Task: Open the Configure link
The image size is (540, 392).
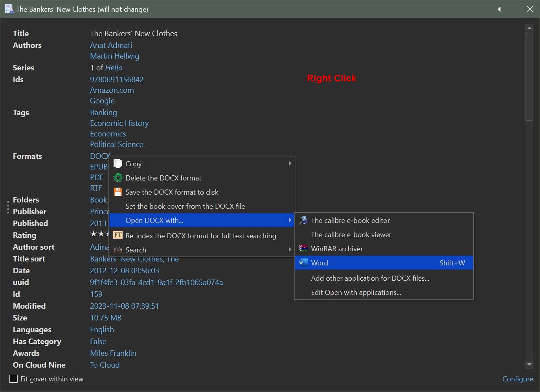Action: (x=518, y=379)
